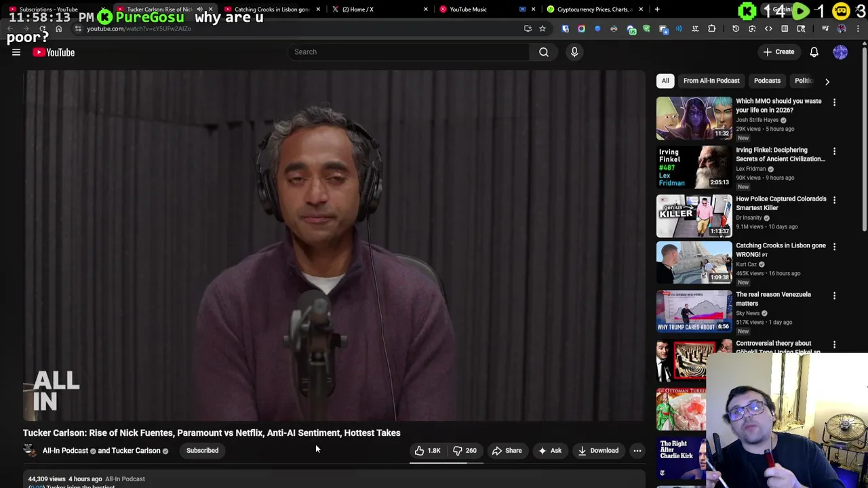Open the code brackets toolbar icon
Screen dimensions: 868x488
(768, 28)
